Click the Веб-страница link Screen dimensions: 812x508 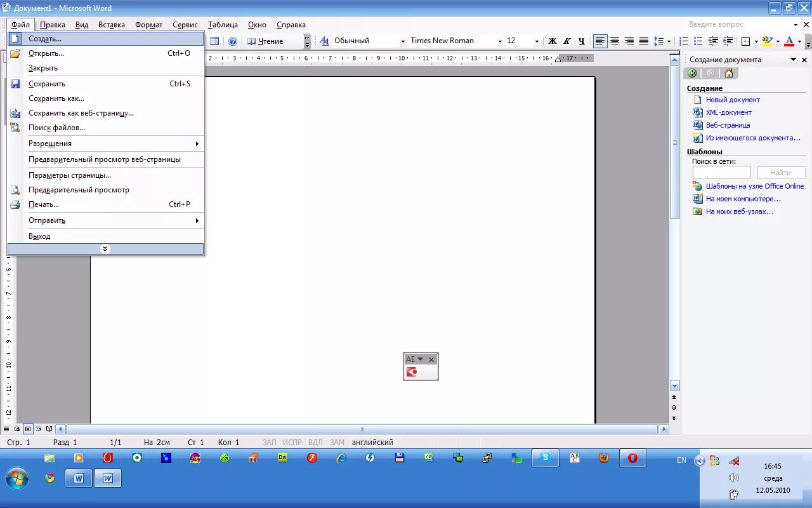pos(728,125)
